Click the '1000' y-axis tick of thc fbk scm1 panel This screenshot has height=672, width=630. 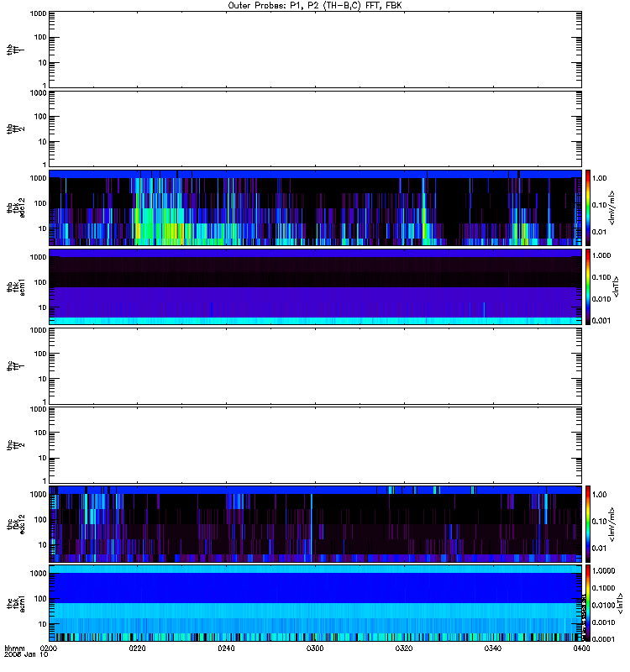[x=38, y=574]
